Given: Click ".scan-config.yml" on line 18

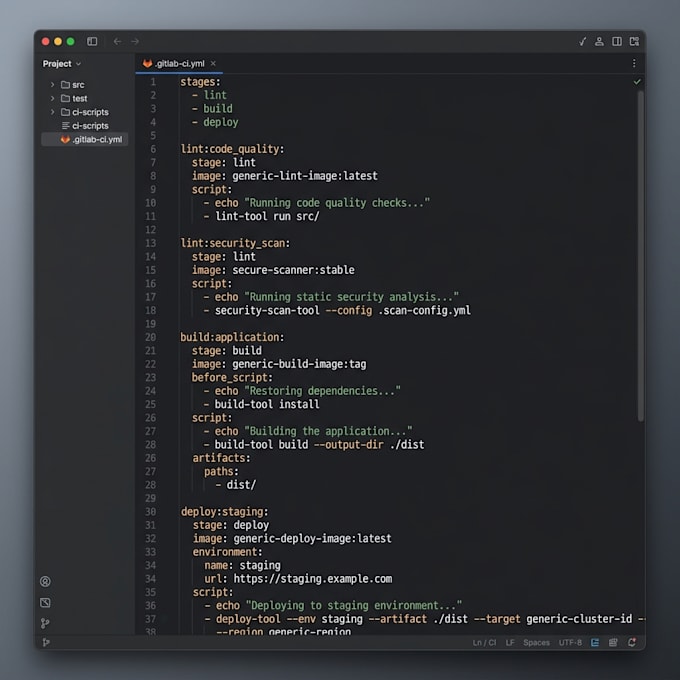Looking at the screenshot, I should click(x=425, y=310).
